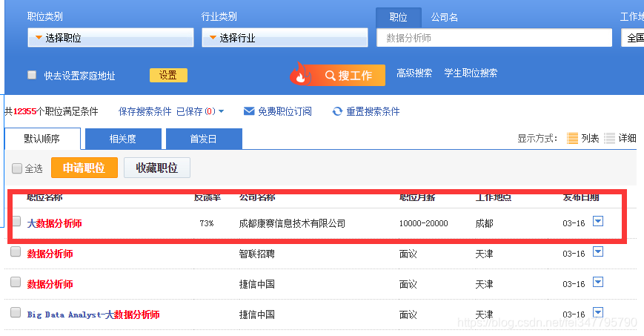Click the refresh icon for 重置搜索条件

[x=337, y=111]
